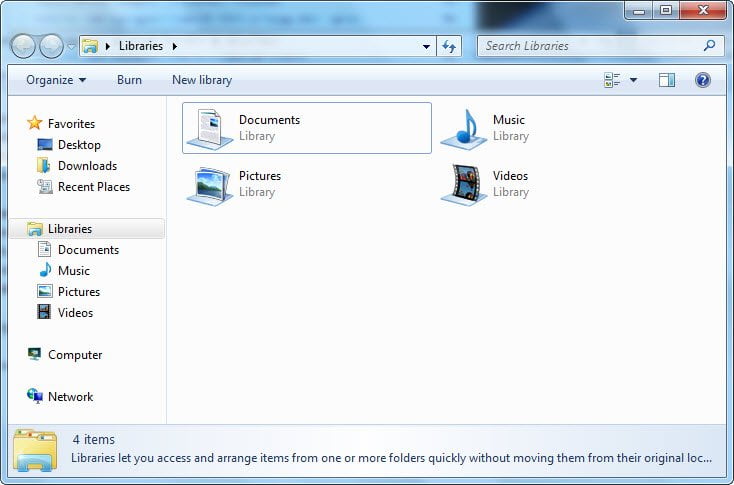Select Computer in the navigation pane
This screenshot has width=734, height=485.
click(x=75, y=355)
